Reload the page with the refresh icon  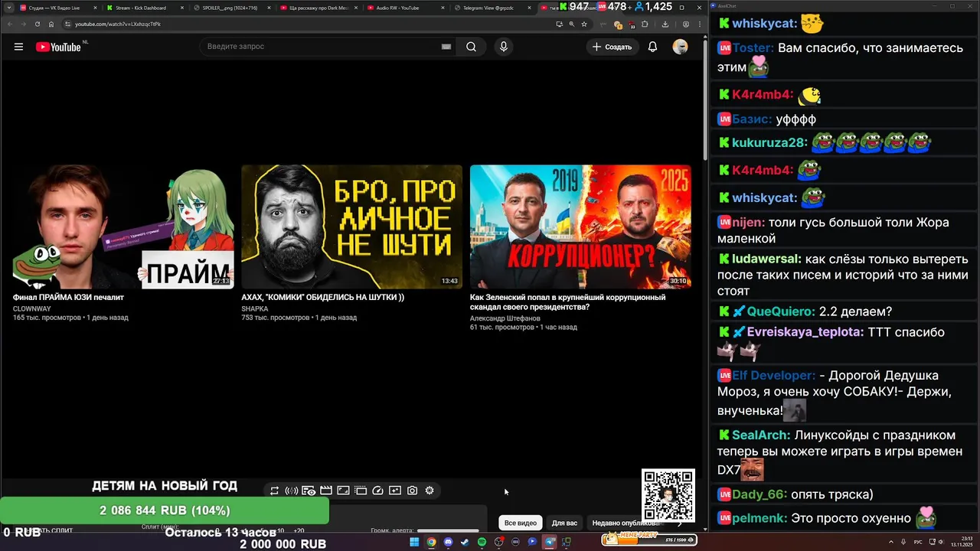[x=37, y=24]
